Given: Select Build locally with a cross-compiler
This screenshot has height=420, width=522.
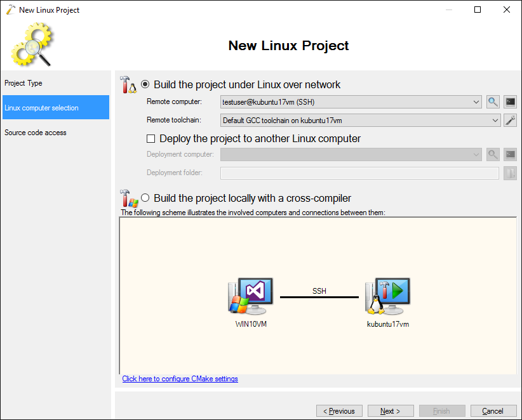Looking at the screenshot, I should (x=145, y=198).
